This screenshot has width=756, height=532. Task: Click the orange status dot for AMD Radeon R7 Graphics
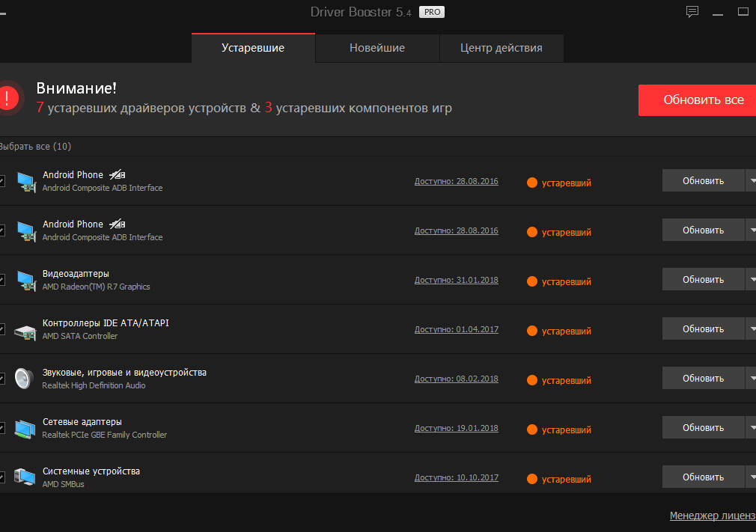(x=532, y=281)
